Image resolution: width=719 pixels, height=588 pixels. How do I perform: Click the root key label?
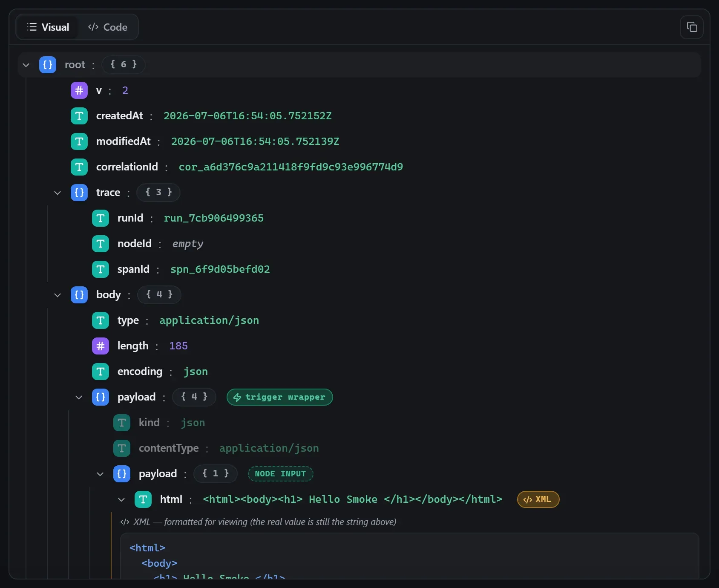(75, 65)
